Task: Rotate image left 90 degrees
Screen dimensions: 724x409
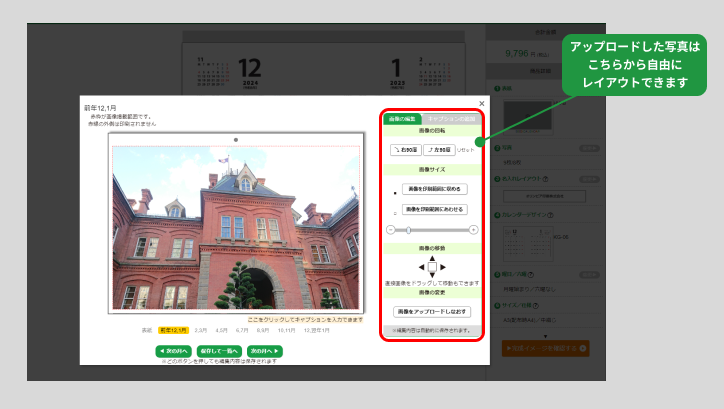Action: tap(439, 149)
